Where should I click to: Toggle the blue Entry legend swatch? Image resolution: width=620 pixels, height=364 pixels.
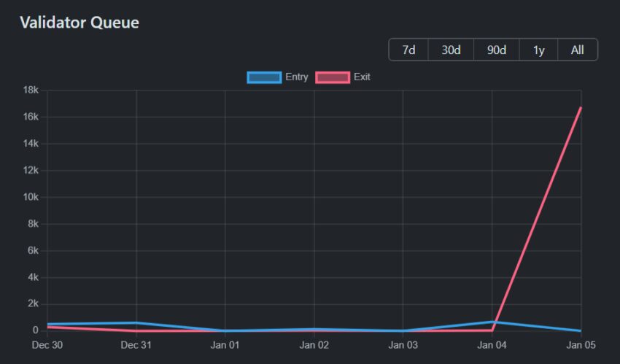[264, 77]
